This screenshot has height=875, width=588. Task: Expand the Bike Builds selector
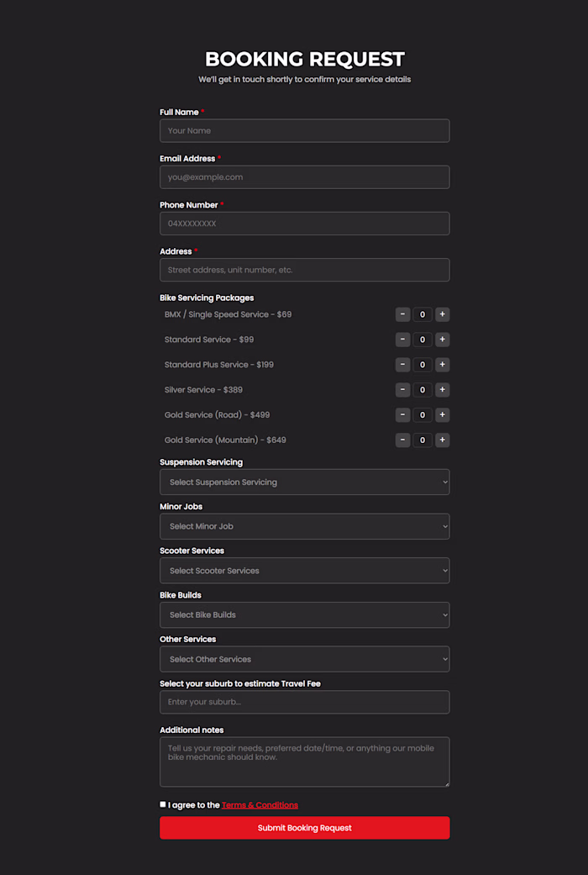click(304, 614)
